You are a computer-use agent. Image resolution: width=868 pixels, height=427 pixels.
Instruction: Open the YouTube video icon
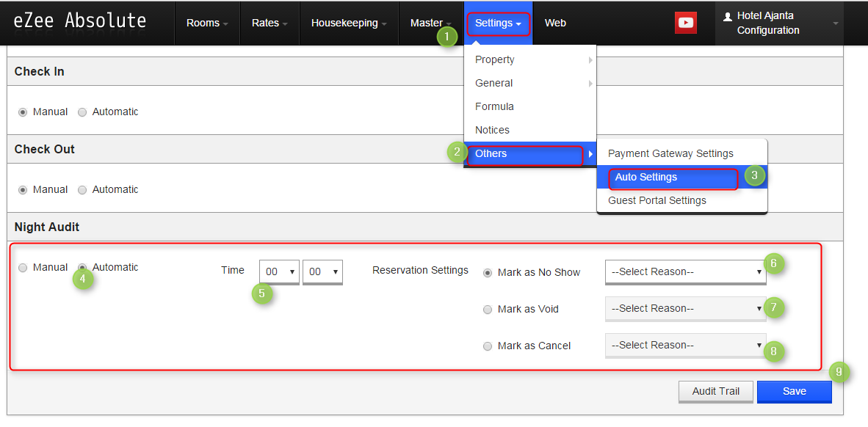[685, 23]
